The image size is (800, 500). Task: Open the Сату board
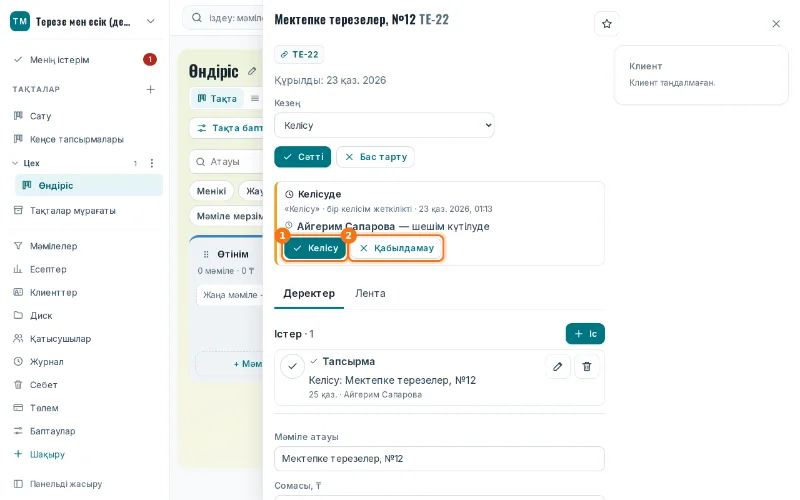tap(87, 116)
